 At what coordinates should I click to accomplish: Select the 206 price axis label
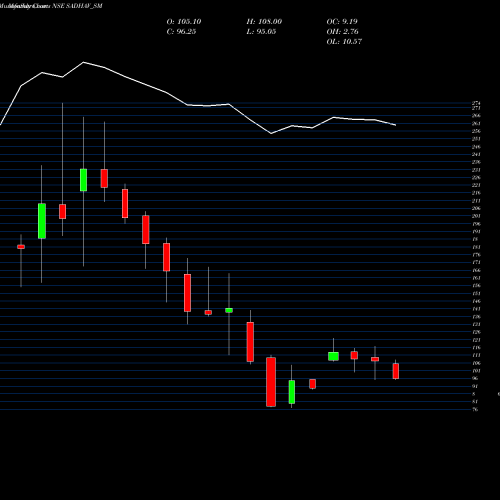coord(476,209)
